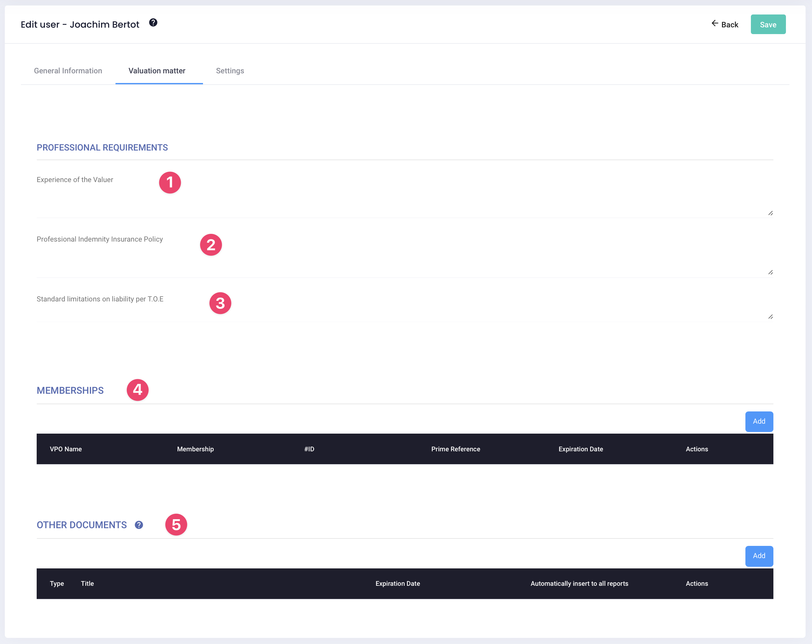Save the user changes
Screen dimensions: 812x644
coord(768,24)
